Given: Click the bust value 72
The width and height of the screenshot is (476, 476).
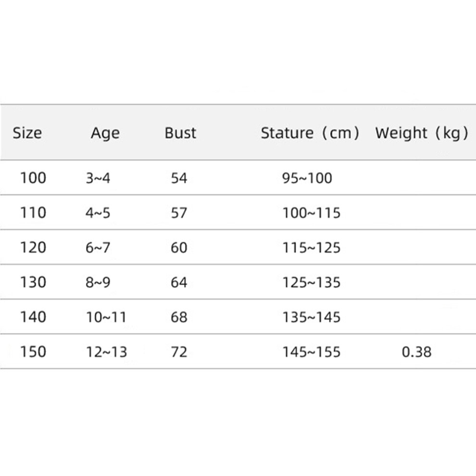Looking at the screenshot, I should (179, 352).
